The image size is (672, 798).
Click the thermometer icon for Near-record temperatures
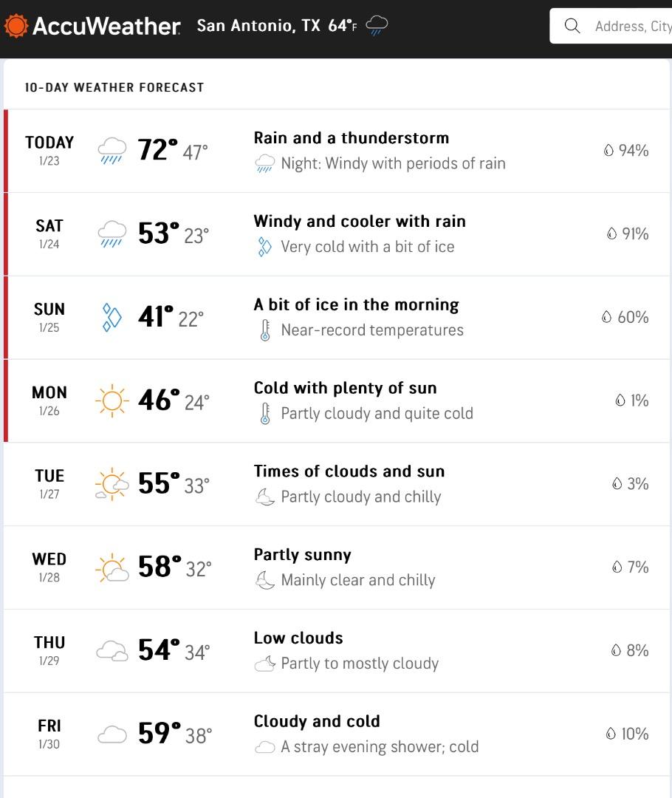265,330
